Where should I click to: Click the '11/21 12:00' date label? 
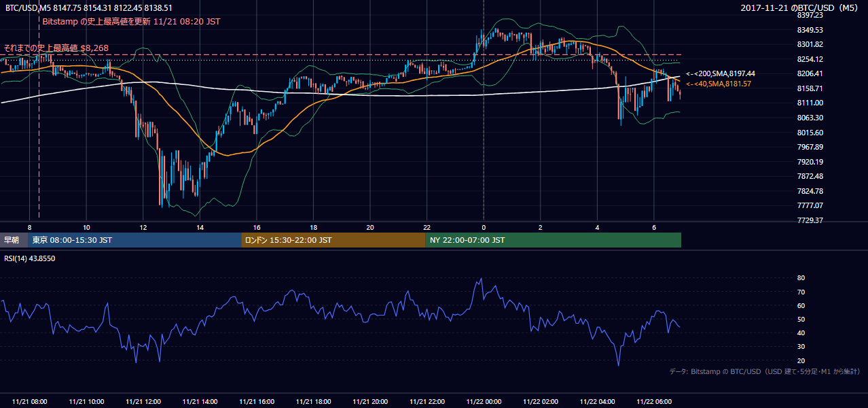[143, 401]
